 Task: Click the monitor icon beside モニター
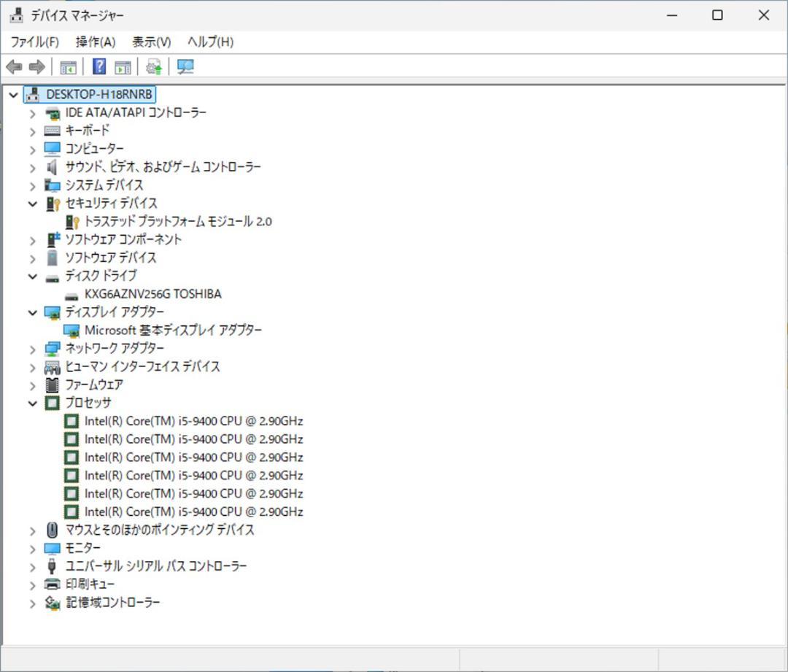(x=53, y=548)
